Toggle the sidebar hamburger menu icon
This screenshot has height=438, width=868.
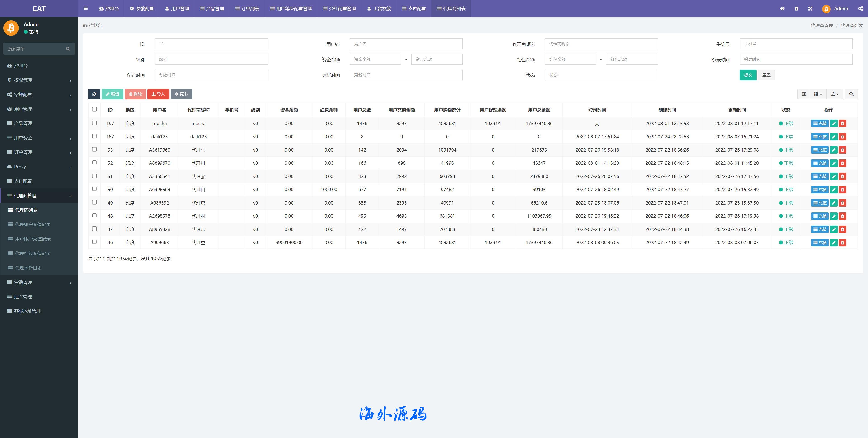[x=86, y=8]
